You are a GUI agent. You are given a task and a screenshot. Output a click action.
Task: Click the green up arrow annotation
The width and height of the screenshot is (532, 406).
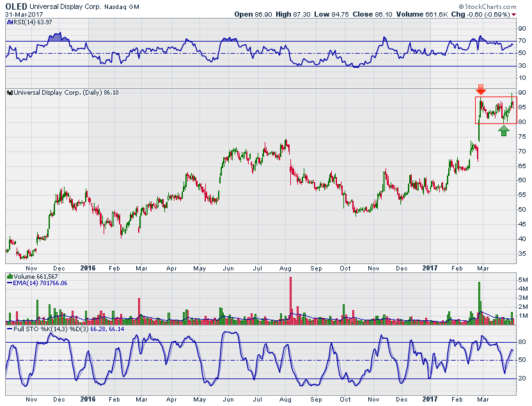pos(504,130)
